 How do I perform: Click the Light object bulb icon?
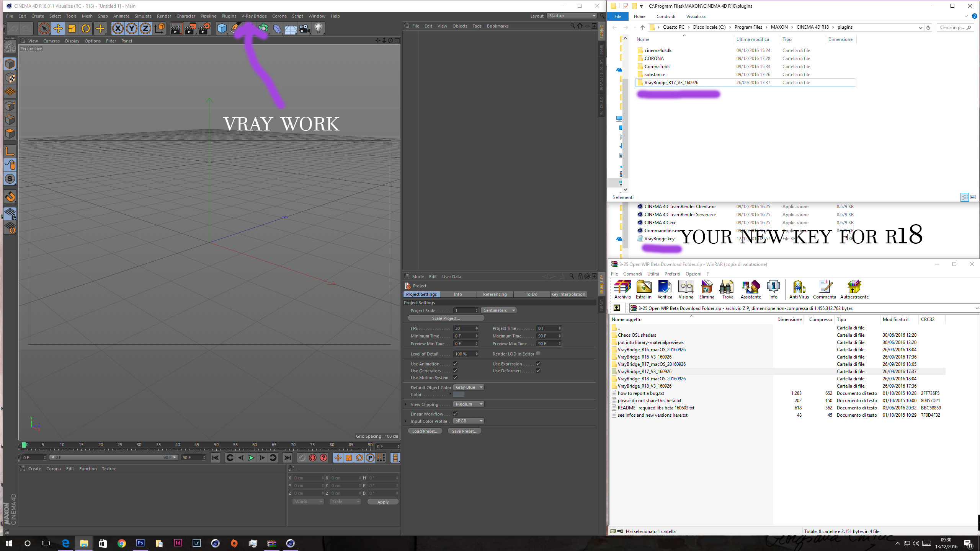[x=318, y=28]
